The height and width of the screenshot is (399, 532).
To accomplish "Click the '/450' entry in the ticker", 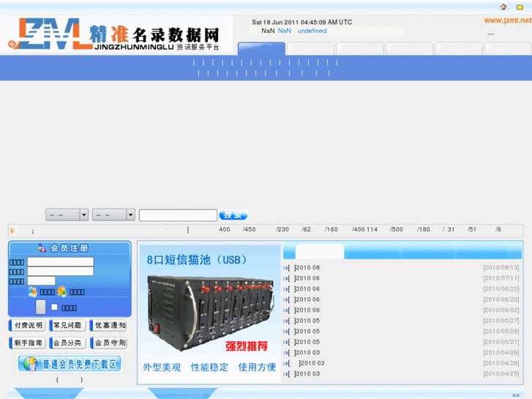I will point(249,230).
